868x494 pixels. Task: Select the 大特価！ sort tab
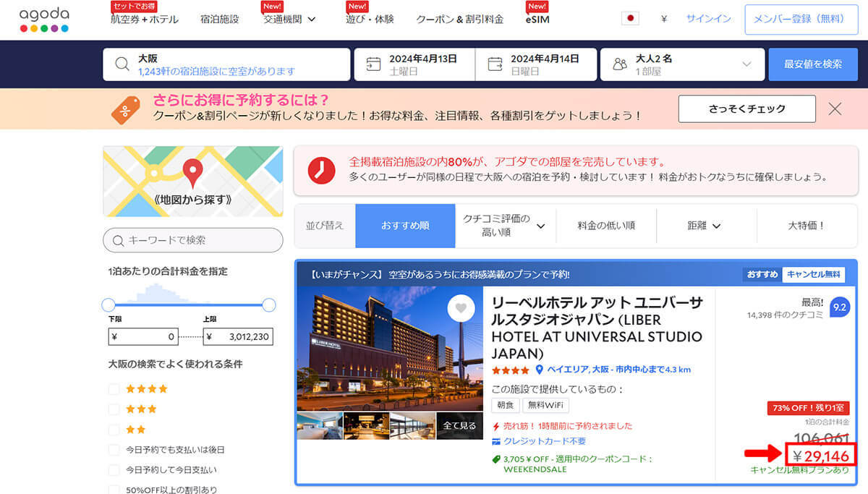tap(807, 226)
